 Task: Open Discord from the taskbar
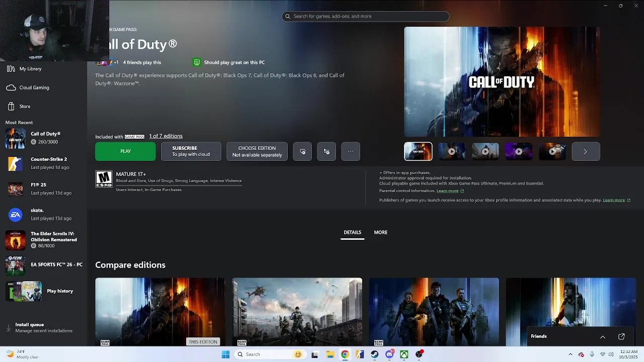click(389, 354)
